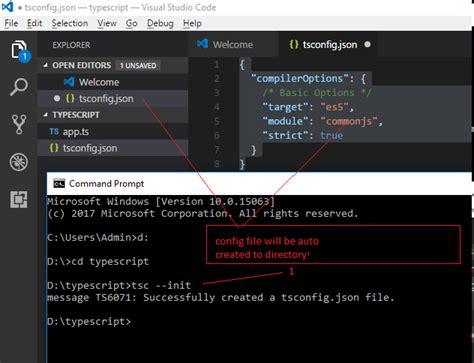Select Welcome in Open Editors list
The width and height of the screenshot is (474, 363).
113,82
